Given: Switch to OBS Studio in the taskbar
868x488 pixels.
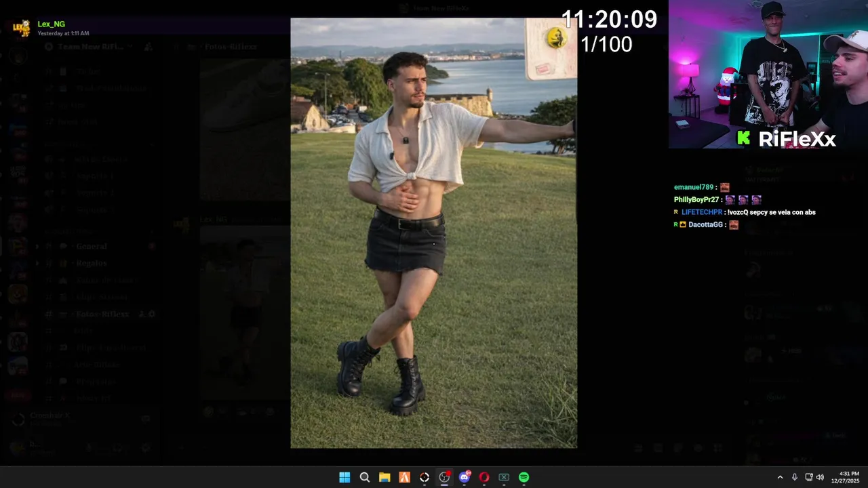Looking at the screenshot, I should [x=444, y=477].
